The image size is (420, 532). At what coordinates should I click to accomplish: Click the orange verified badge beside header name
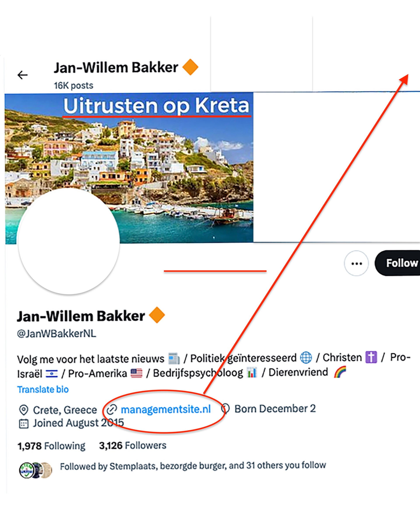coord(190,67)
